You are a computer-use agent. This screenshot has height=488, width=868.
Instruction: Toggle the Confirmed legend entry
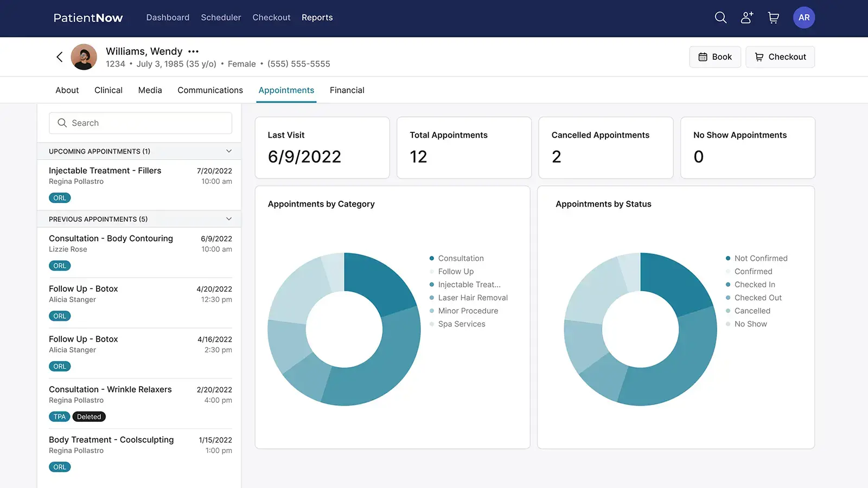[x=749, y=271]
